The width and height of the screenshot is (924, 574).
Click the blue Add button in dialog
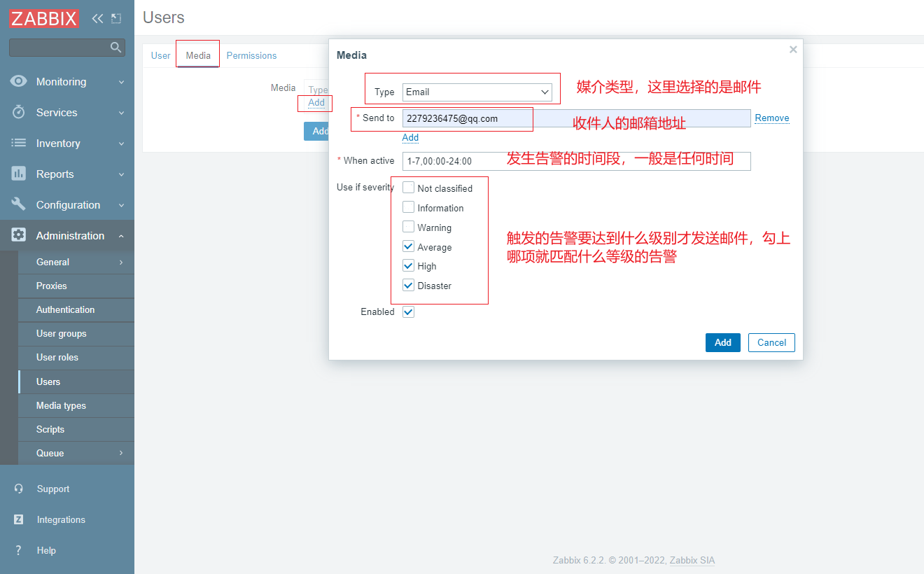(x=723, y=342)
